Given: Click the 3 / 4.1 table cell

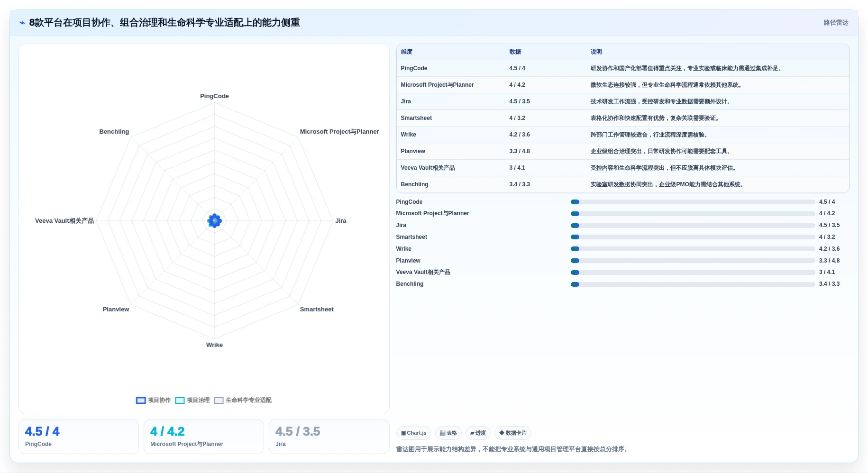Looking at the screenshot, I should coord(517,168).
